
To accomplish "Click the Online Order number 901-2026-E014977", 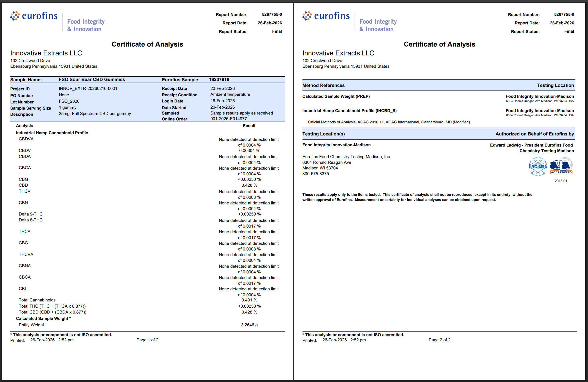I will [x=228, y=119].
